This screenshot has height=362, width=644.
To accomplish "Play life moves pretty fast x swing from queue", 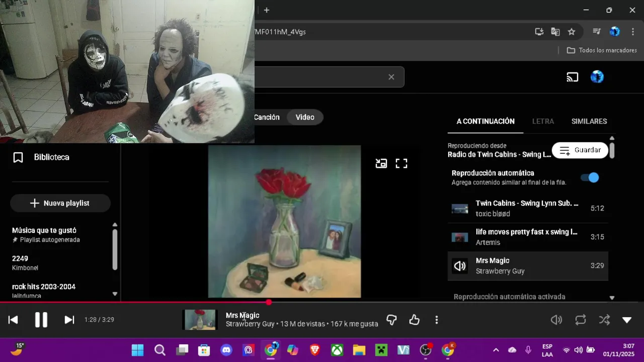I will 528,237.
